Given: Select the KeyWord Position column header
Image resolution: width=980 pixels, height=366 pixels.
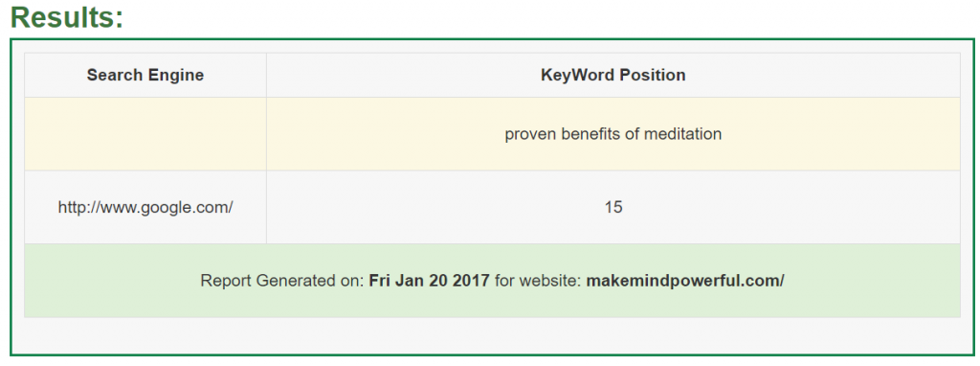Looking at the screenshot, I should pyautogui.click(x=613, y=75).
